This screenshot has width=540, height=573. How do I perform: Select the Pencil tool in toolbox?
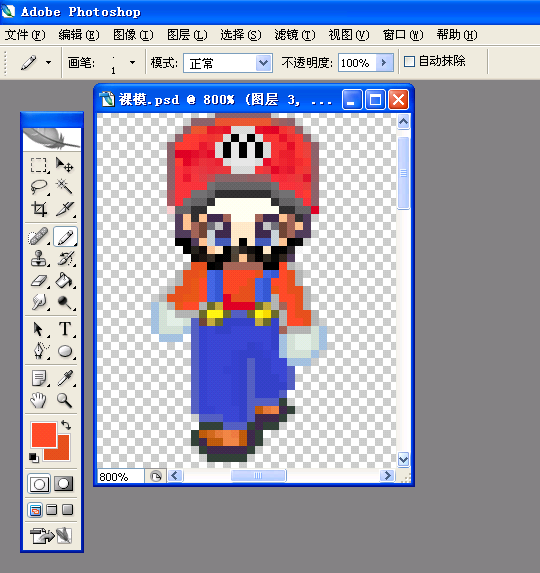pyautogui.click(x=65, y=237)
